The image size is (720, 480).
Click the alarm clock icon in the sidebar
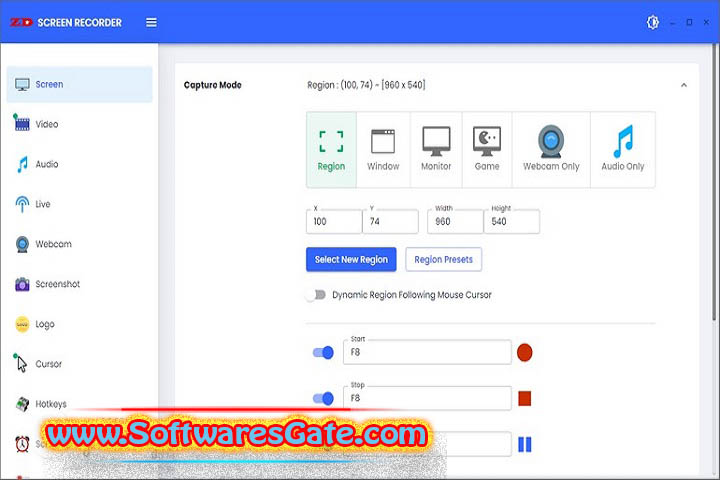click(x=22, y=444)
